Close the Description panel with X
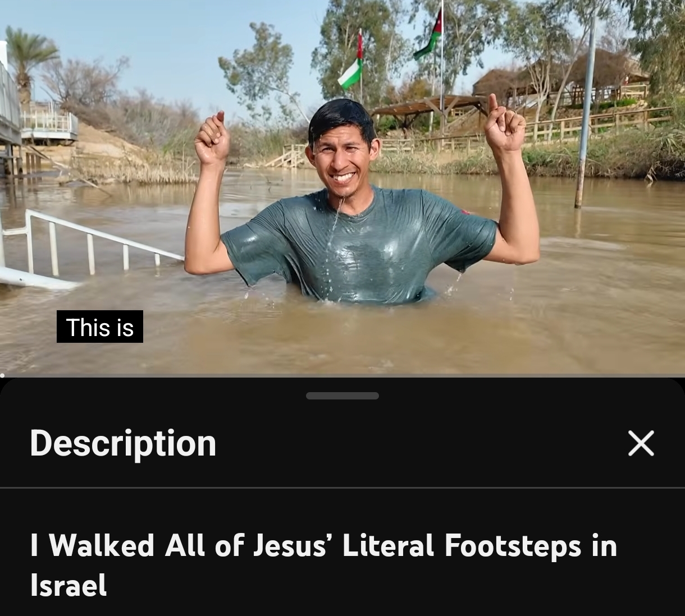This screenshot has height=616, width=685. [641, 443]
